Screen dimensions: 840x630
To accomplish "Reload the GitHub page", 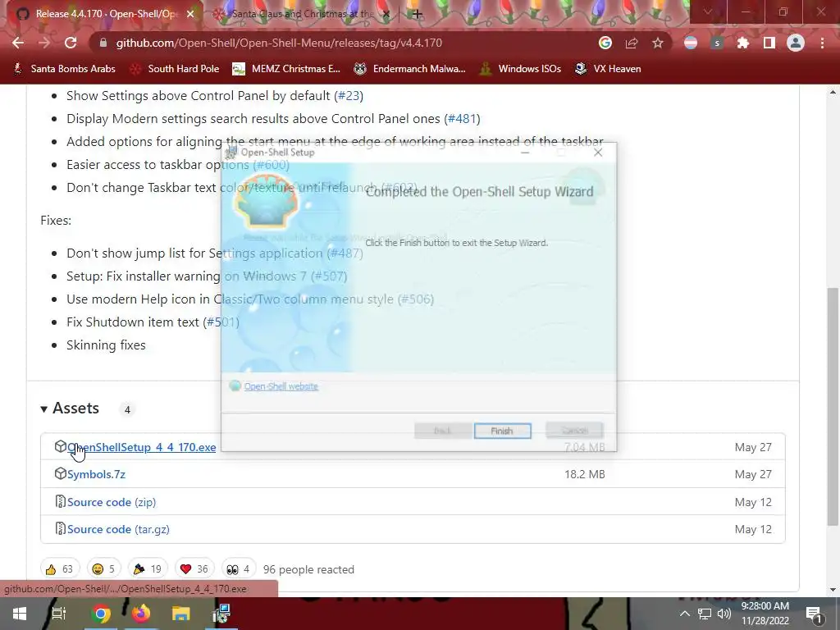I will (x=71, y=43).
